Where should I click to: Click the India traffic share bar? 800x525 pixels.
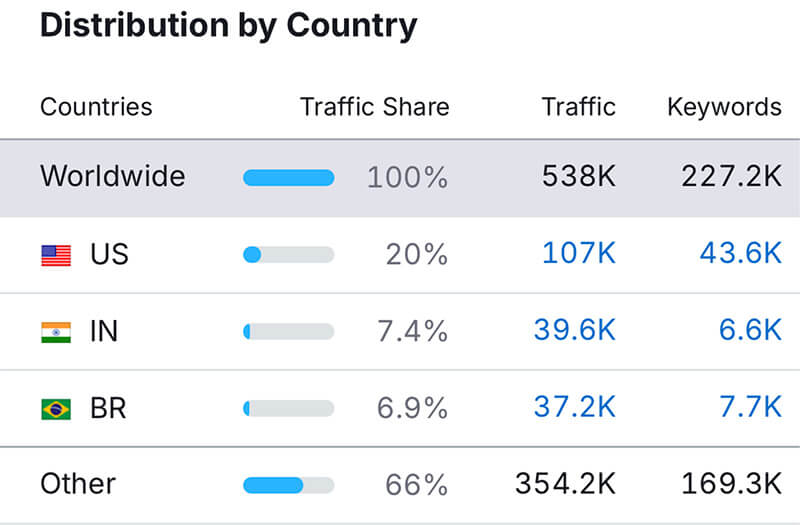[x=288, y=332]
